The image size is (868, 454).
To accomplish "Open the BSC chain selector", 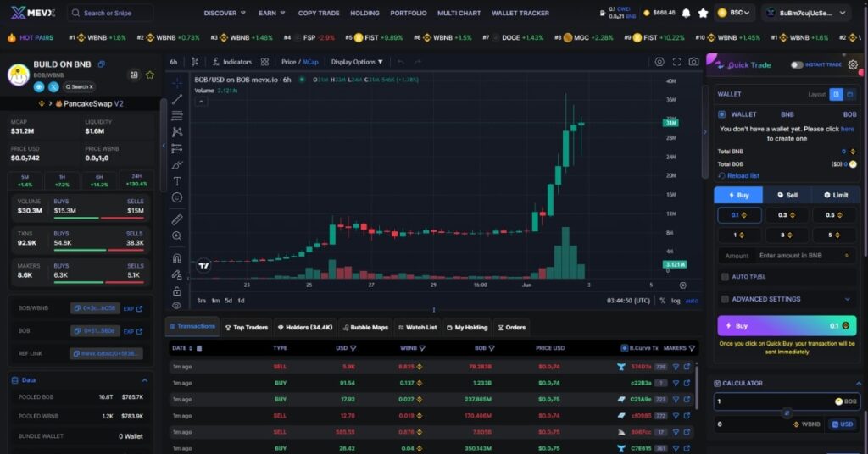I will tap(735, 13).
